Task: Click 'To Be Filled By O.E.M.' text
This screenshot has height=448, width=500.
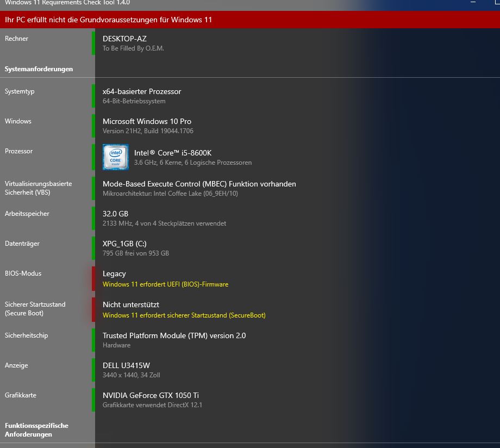Action: 133,48
